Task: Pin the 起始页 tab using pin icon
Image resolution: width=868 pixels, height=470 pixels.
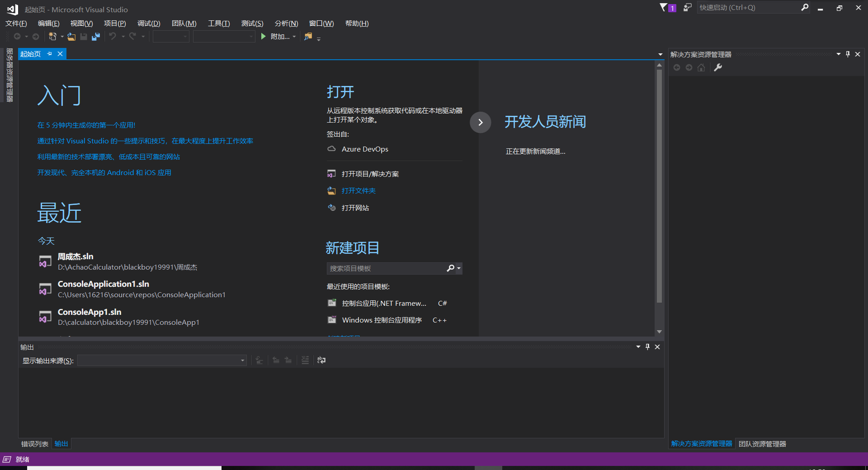Action: [x=49, y=54]
